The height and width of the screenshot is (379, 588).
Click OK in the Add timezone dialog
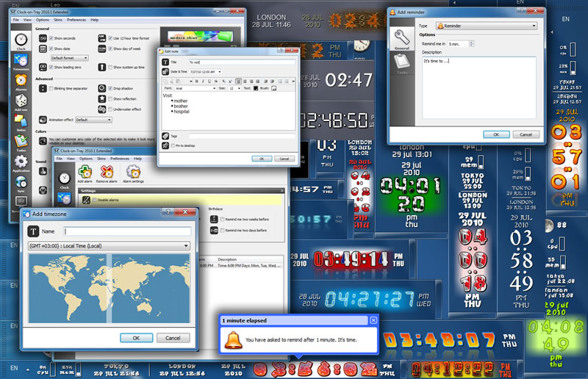[136, 338]
